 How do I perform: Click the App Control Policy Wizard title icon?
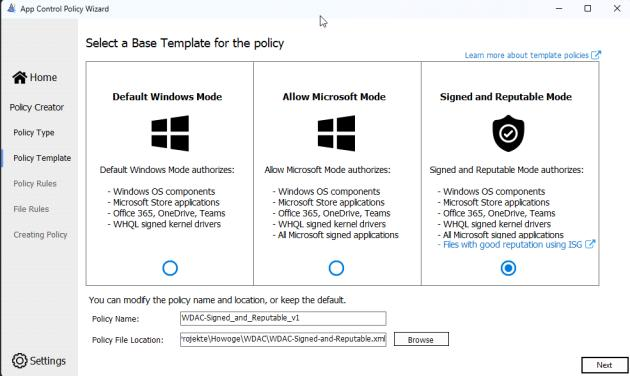coord(11,8)
